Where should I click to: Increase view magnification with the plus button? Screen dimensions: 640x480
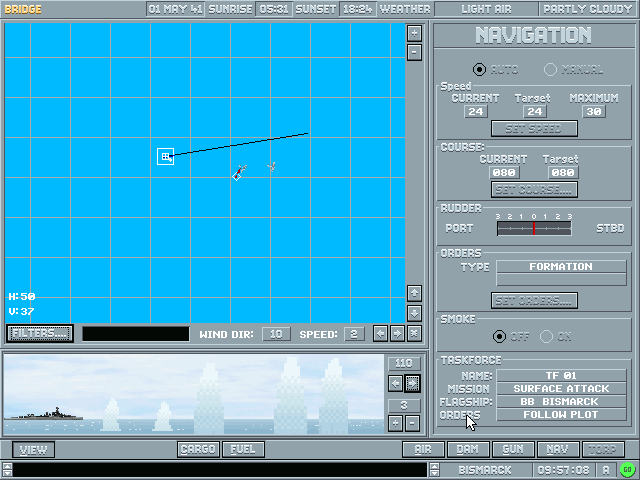[395, 423]
